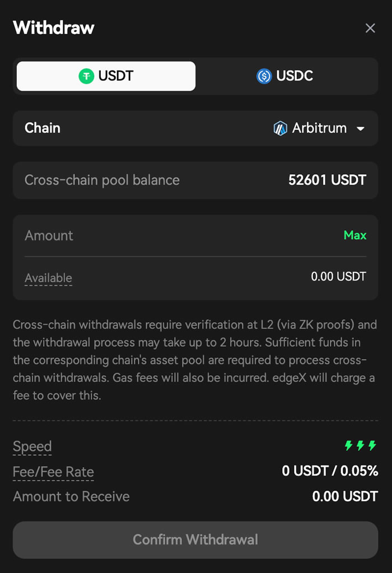Viewport: 392px width, 573px height.
Task: Click the green Tether logo icon
Action: pos(86,76)
